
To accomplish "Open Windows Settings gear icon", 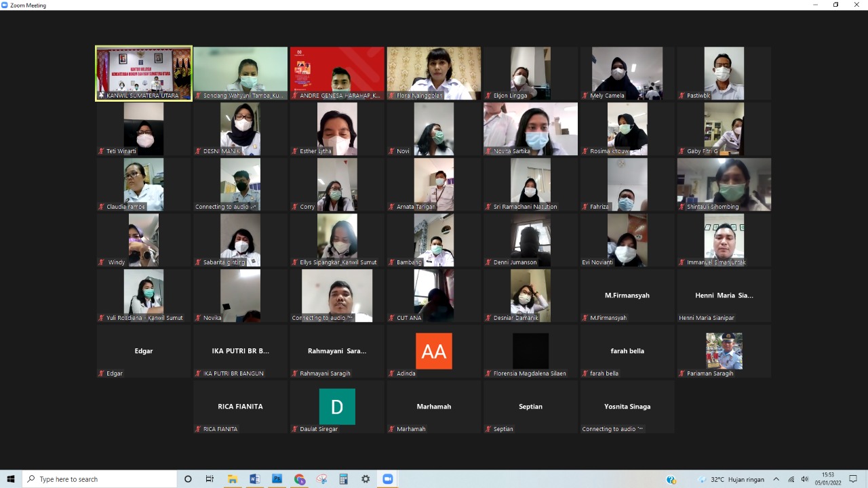I will 366,479.
